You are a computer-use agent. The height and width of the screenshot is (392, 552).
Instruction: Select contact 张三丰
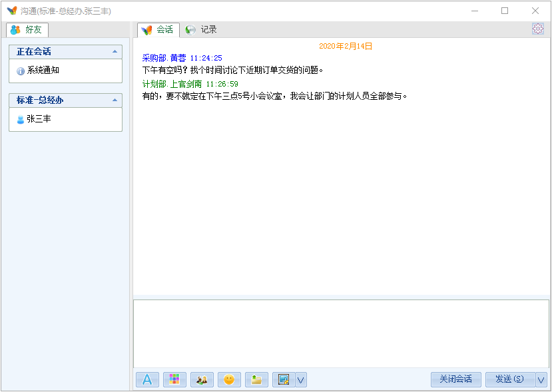pos(39,119)
